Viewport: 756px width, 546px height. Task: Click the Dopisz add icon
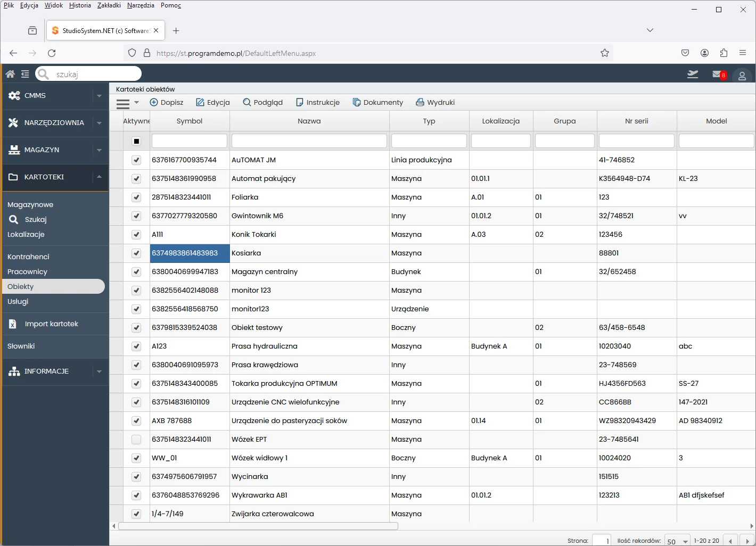click(154, 102)
